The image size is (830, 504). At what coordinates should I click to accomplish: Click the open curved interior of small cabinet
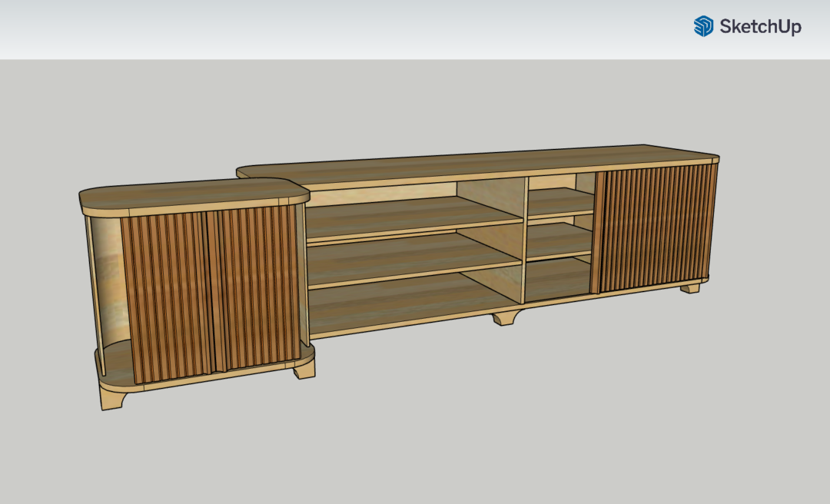(x=108, y=284)
